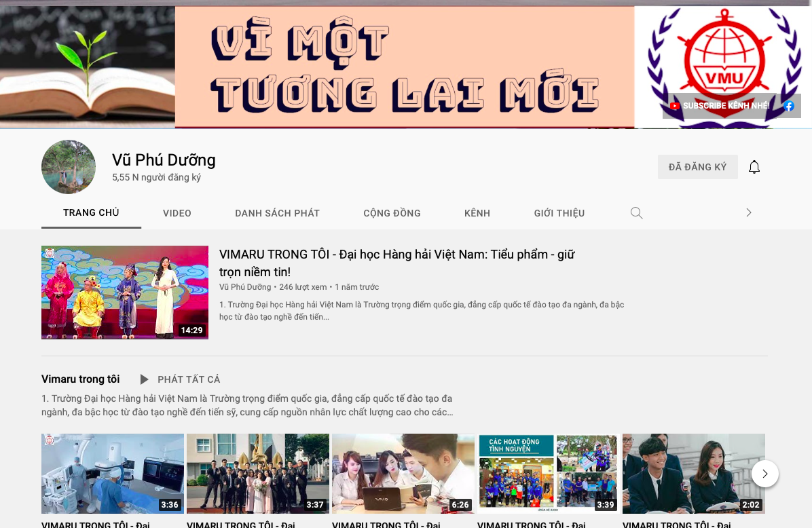Click featured video description text
Image resolution: width=812 pixels, height=528 pixels.
click(422, 311)
